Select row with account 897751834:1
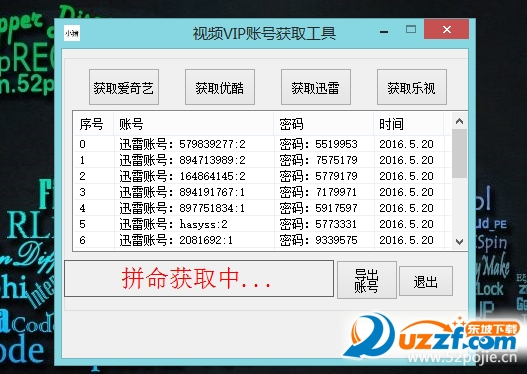 [x=262, y=208]
